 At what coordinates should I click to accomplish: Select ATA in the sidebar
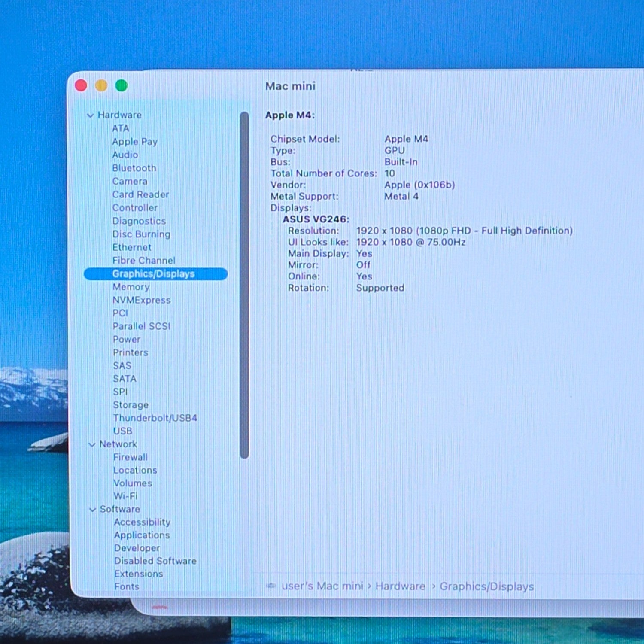point(121,128)
